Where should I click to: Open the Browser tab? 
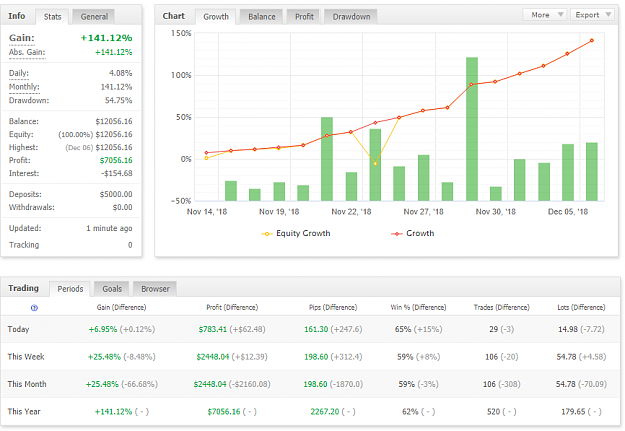(155, 289)
